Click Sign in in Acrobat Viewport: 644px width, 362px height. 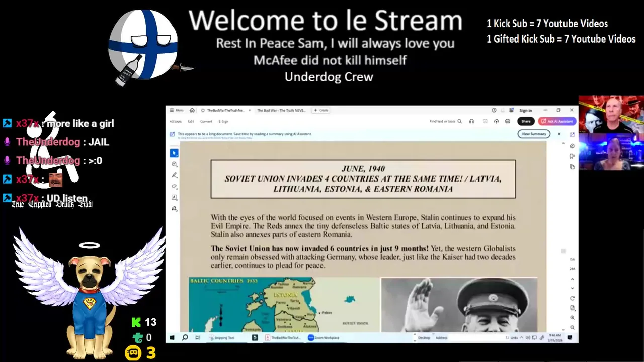[526, 111]
